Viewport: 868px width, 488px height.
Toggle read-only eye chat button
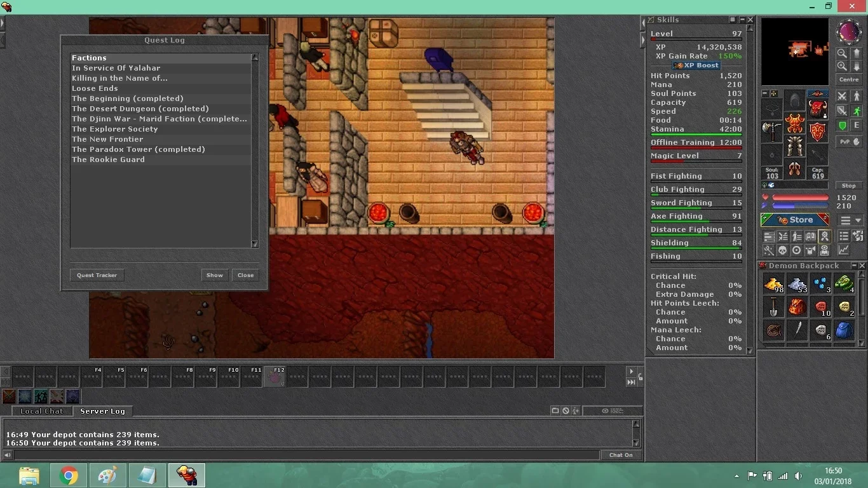point(613,411)
